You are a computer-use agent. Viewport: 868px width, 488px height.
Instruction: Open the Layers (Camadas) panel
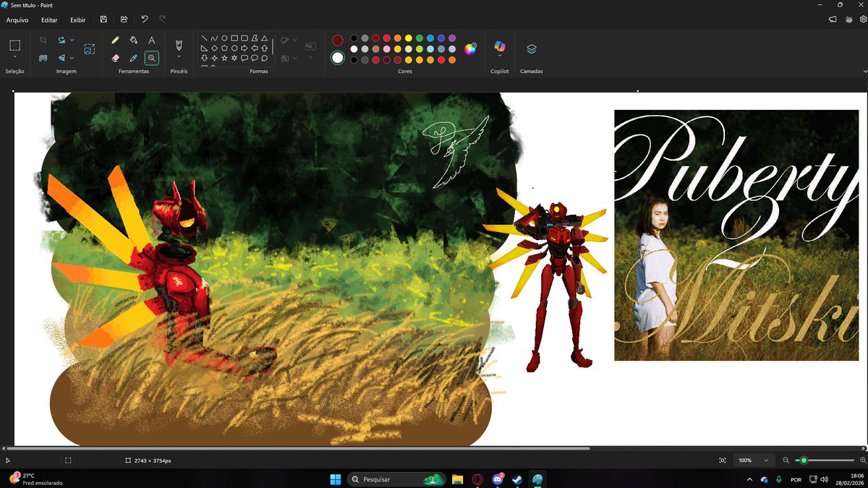[532, 49]
